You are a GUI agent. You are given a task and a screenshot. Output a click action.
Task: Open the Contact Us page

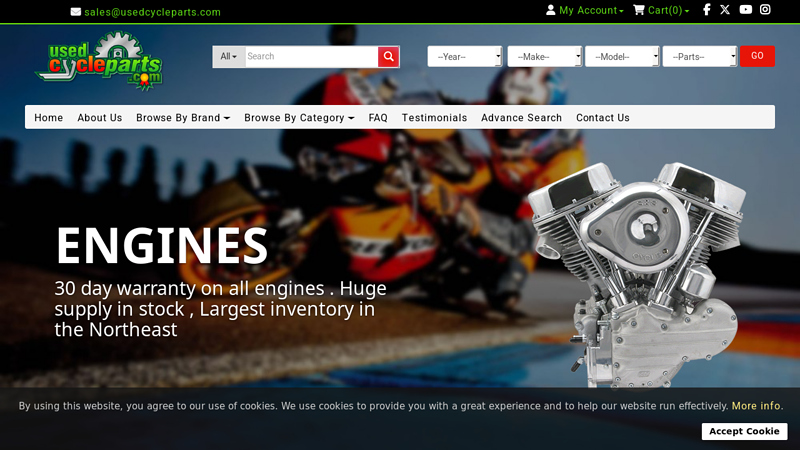pos(603,118)
